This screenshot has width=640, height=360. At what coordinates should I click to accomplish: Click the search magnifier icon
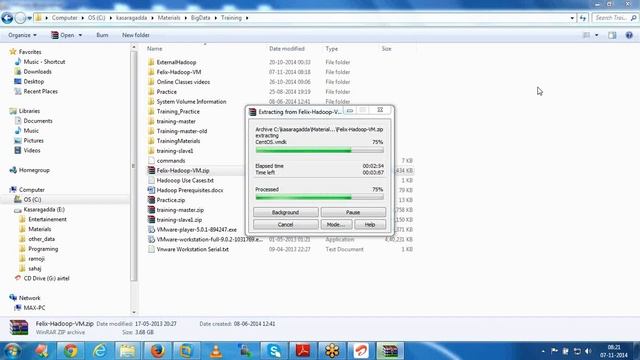633,18
